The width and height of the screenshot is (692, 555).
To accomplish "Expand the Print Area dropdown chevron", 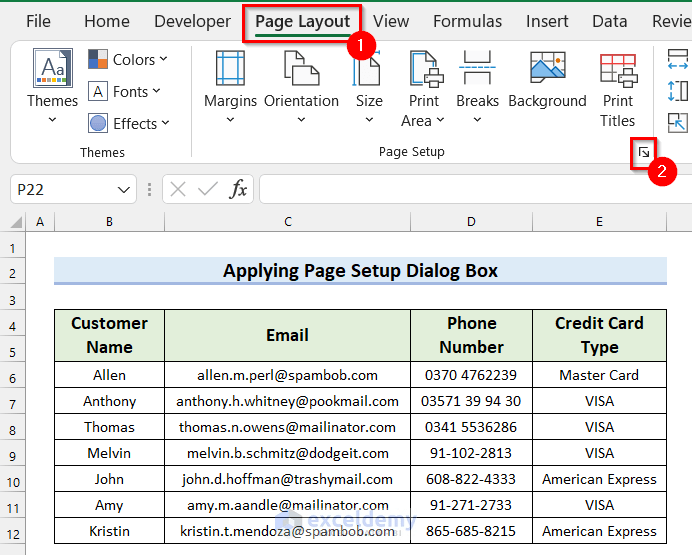I will 440,120.
